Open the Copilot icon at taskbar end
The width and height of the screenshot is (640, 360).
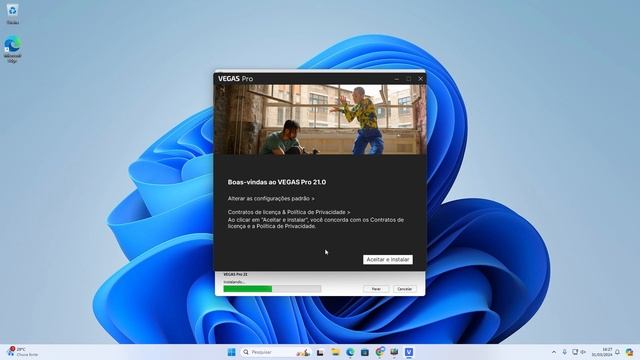[629, 352]
